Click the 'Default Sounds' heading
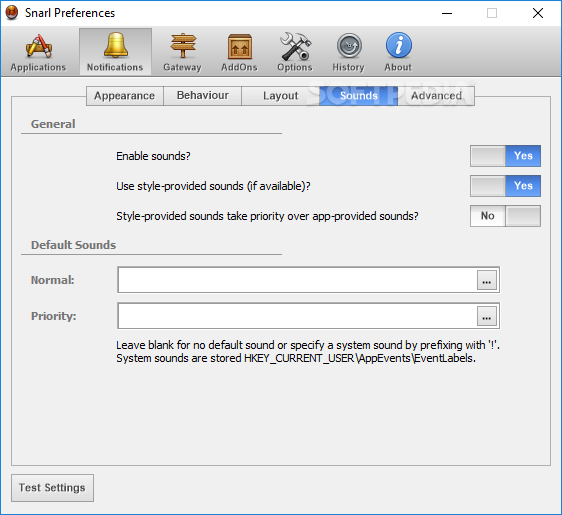562x515 pixels. coord(73,245)
